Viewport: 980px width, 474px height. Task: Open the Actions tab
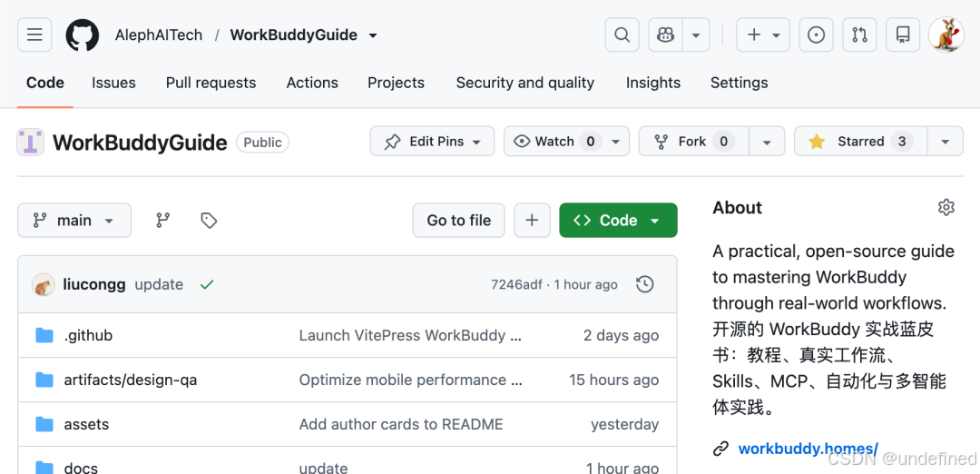(x=312, y=83)
